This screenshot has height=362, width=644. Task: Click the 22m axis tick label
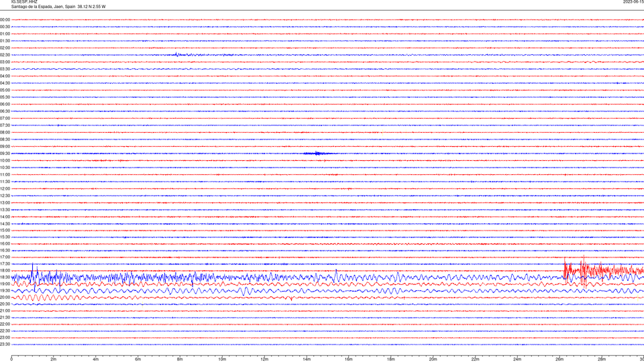[475, 359]
